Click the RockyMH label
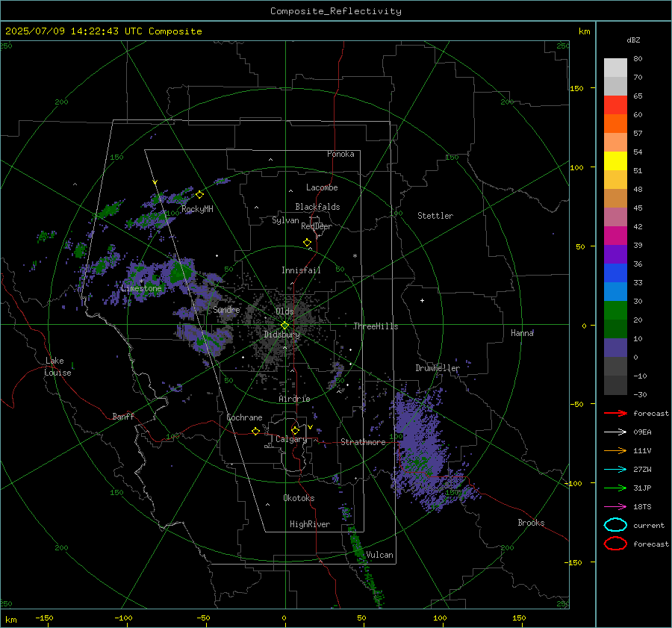672x628 pixels. pyautogui.click(x=197, y=209)
